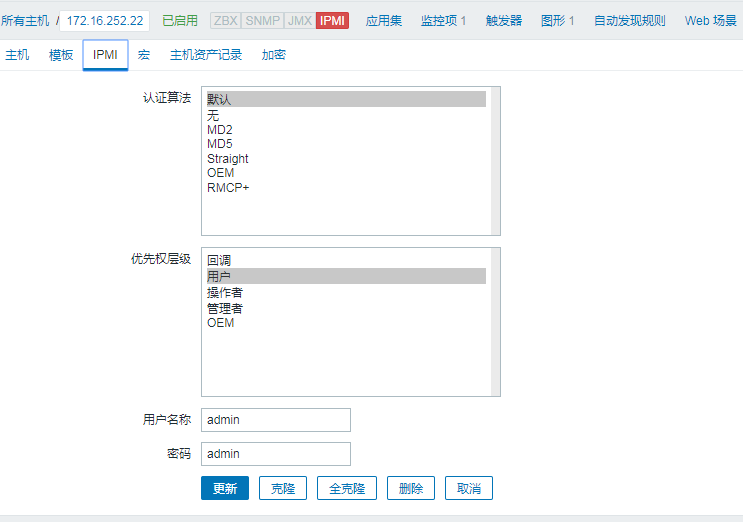Click the 删除 button

[411, 489]
